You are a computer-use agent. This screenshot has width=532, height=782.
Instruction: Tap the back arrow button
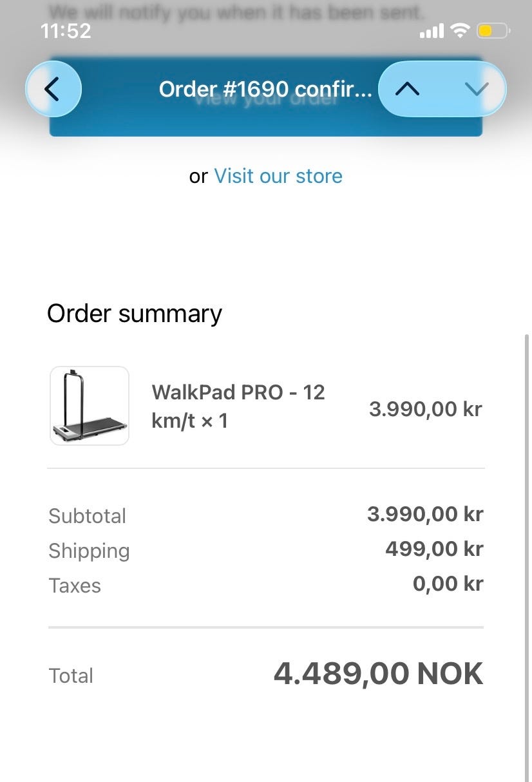point(53,89)
